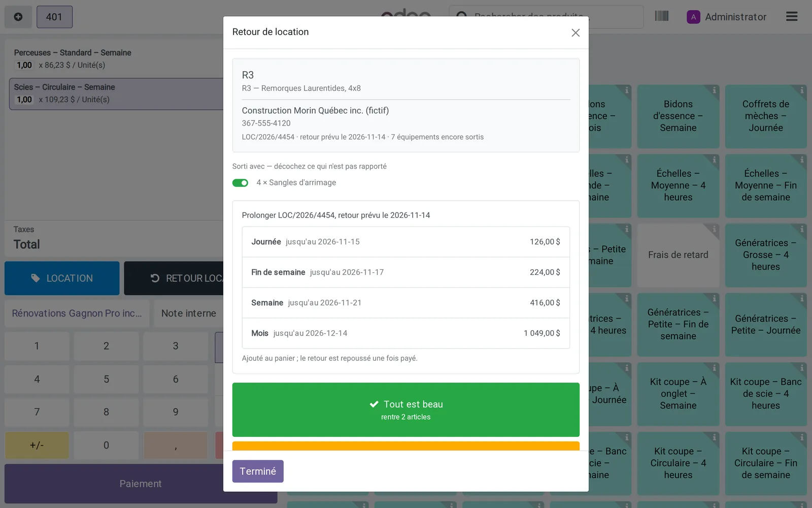The image size is (812, 508).
Task: Tap numpad key 0
Action: click(106, 446)
